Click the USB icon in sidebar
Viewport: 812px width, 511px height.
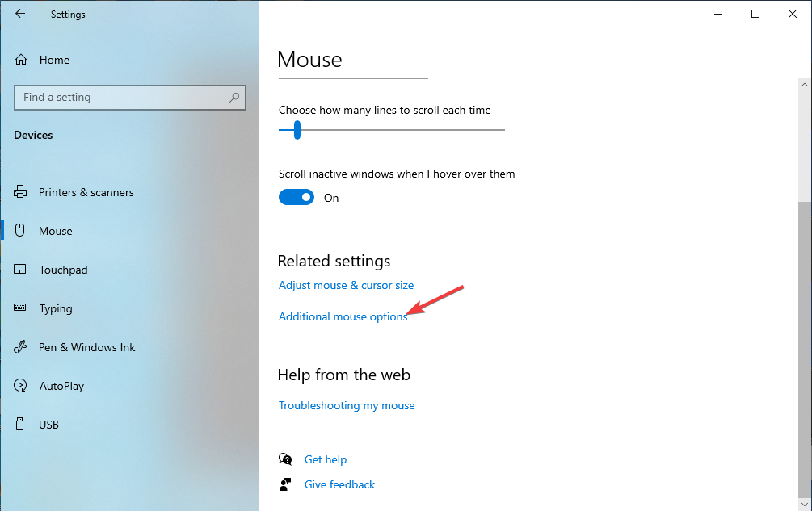tap(21, 425)
